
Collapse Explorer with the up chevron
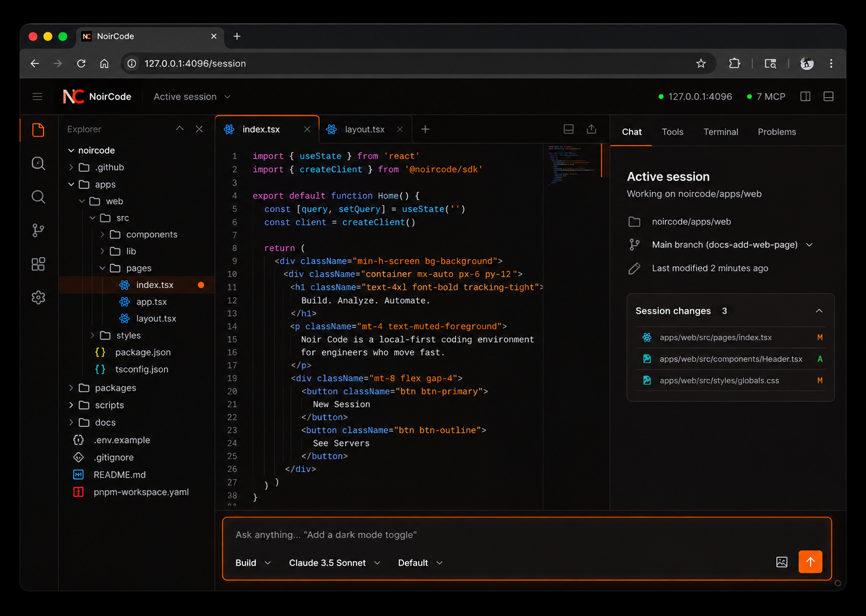180,129
